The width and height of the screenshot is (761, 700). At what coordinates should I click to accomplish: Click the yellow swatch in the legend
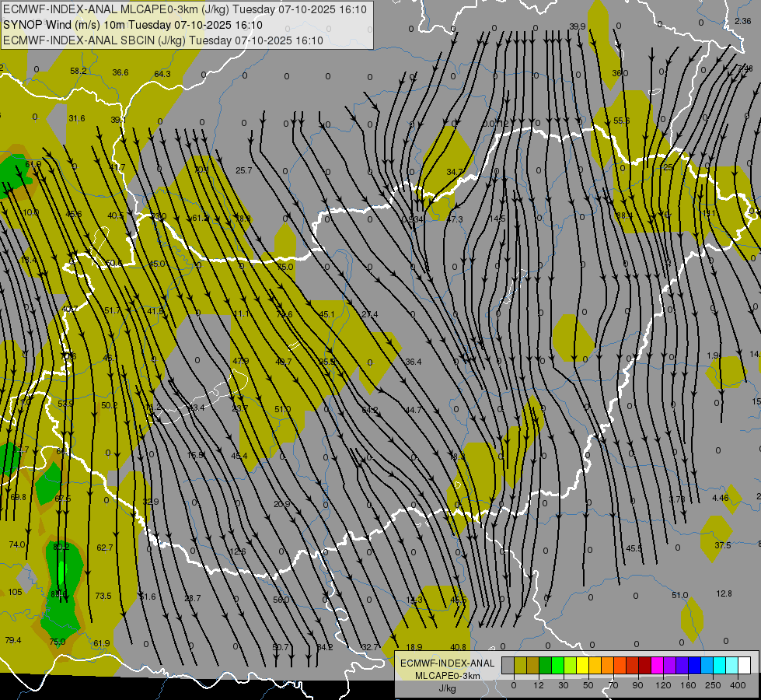582,665
